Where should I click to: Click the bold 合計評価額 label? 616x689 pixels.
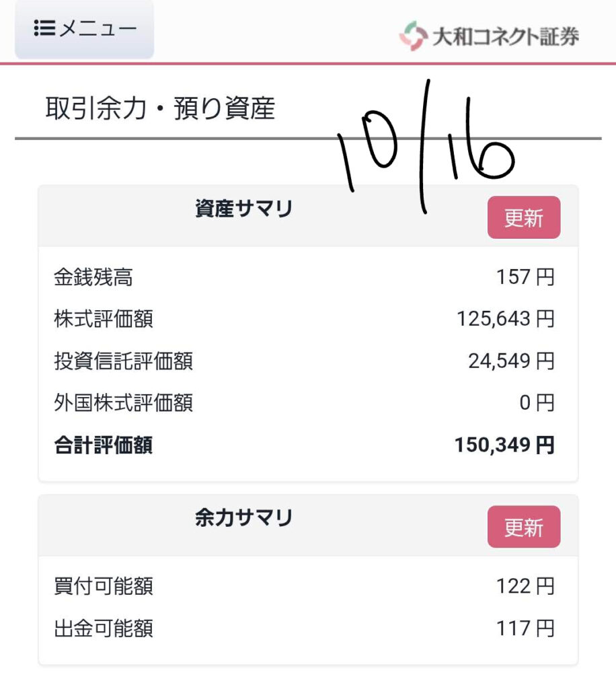pos(103,445)
